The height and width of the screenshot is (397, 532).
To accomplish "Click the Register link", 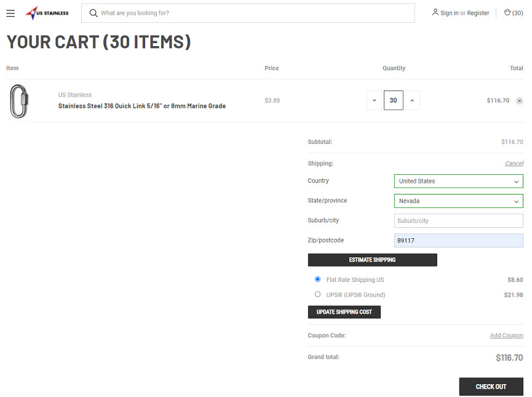I will coord(478,13).
